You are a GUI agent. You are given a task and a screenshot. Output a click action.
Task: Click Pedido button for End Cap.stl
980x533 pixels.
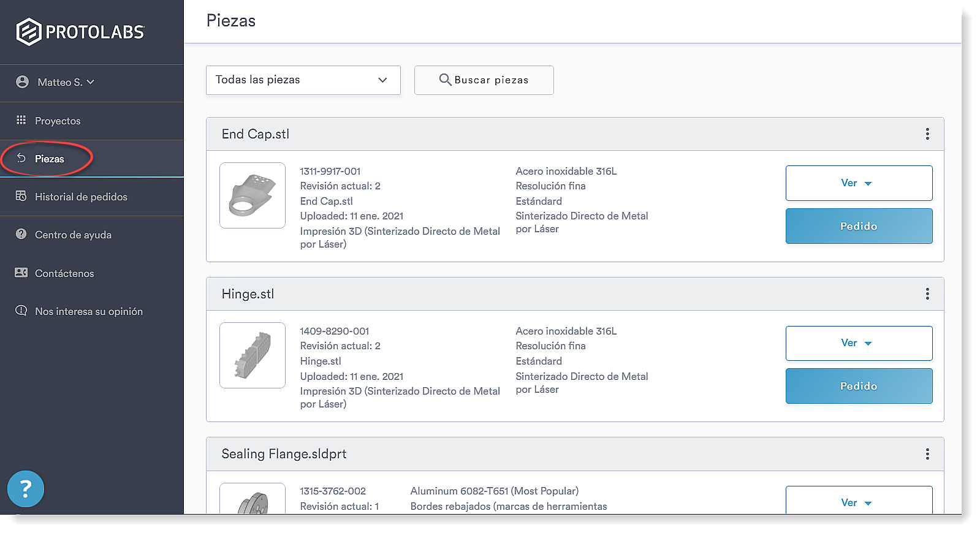[859, 226]
